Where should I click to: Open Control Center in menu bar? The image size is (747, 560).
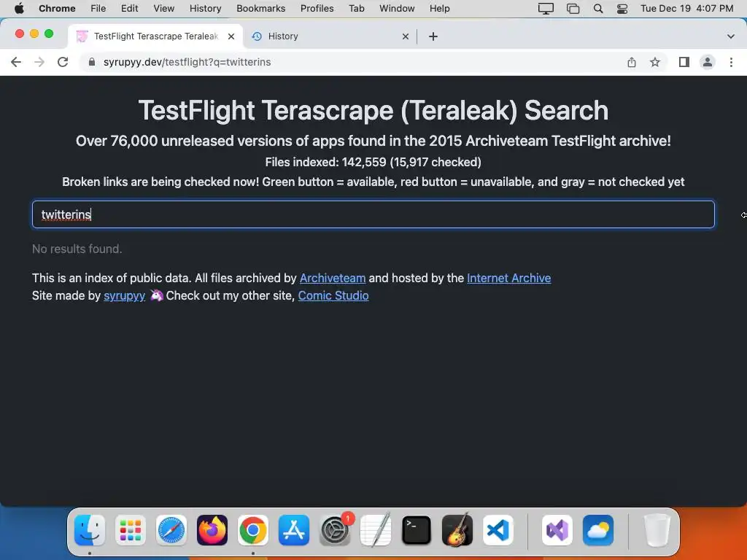[x=622, y=9]
